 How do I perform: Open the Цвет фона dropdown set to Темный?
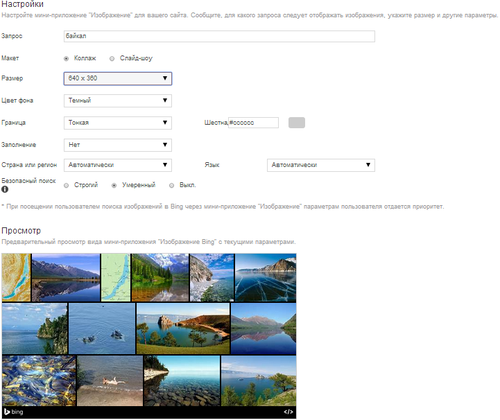pos(118,101)
